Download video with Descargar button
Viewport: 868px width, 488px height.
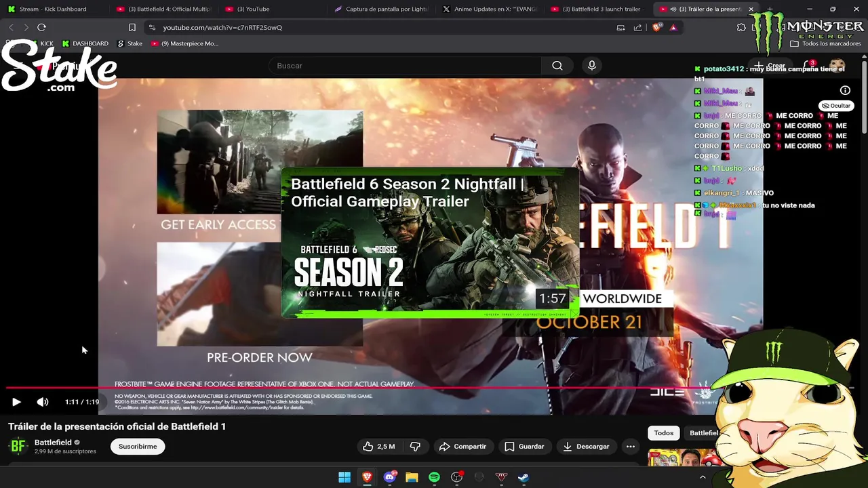(x=587, y=446)
